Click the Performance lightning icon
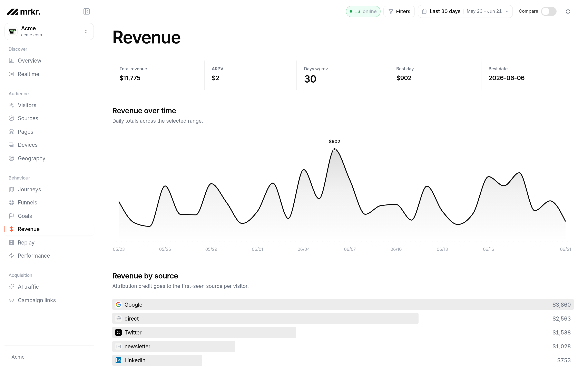The image size is (588, 368). 11,256
